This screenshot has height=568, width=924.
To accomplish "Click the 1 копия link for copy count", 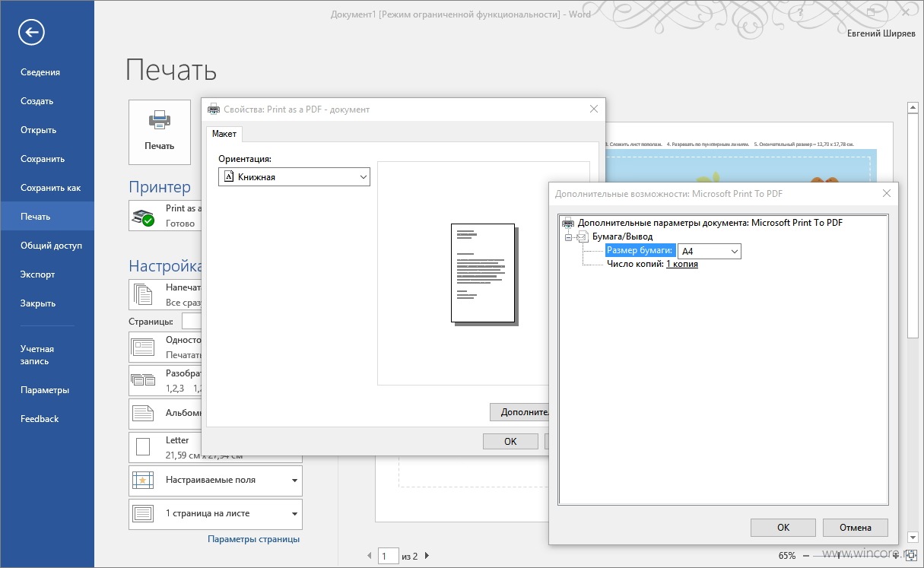I will 682,264.
